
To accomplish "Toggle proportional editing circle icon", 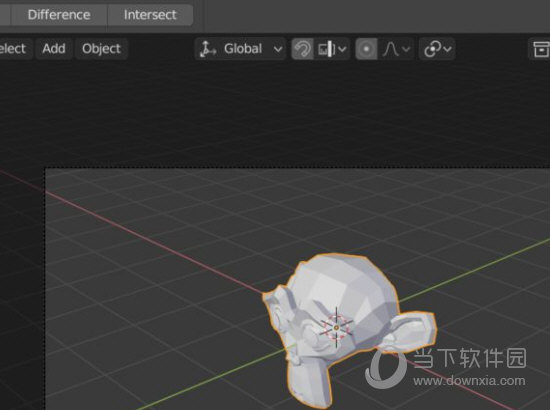I will click(x=366, y=49).
